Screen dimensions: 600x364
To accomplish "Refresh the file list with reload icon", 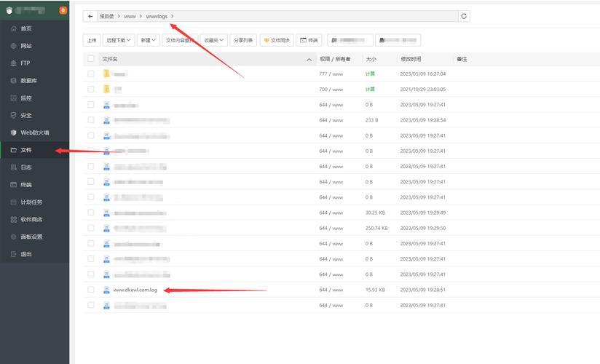I will coord(464,16).
